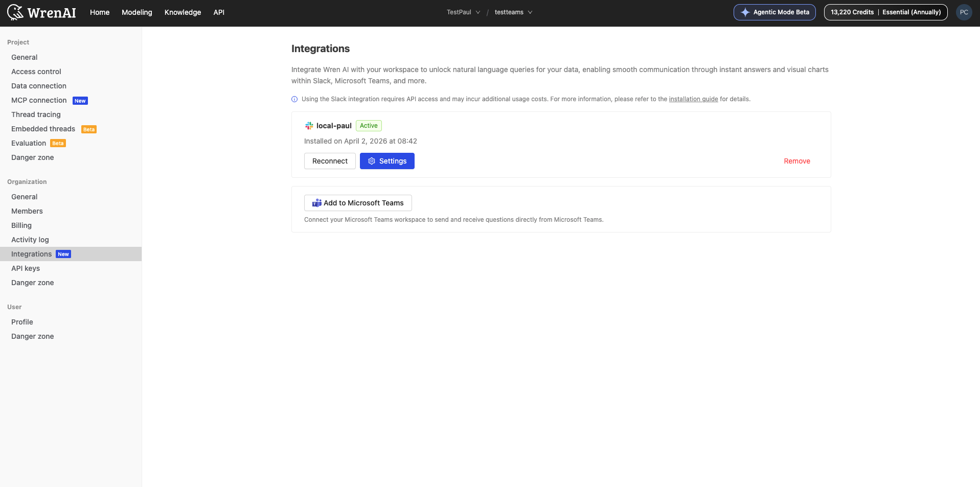Click the 13,220 Credits plan button
Viewport: 980px width, 487px height.
pos(885,12)
